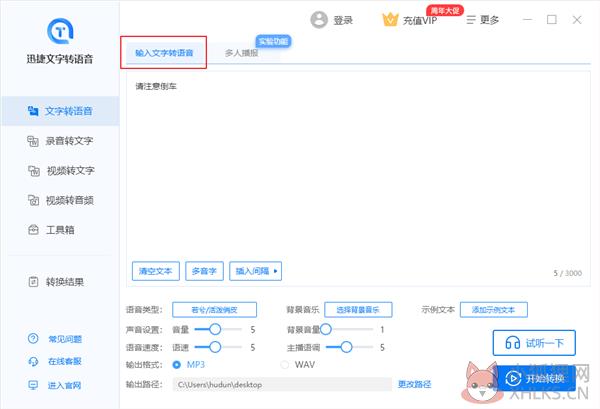Open 视频转音频 in sidebar
This screenshot has height=409, width=600.
coord(60,200)
